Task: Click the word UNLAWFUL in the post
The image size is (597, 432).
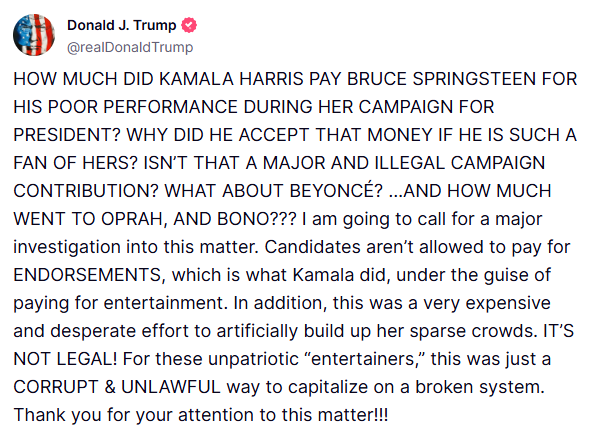Action: 171,387
